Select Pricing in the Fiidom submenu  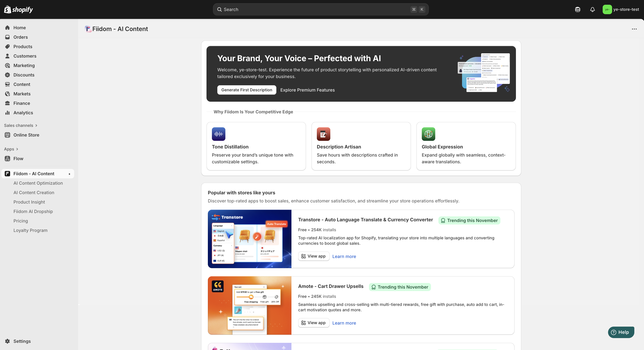pos(20,221)
